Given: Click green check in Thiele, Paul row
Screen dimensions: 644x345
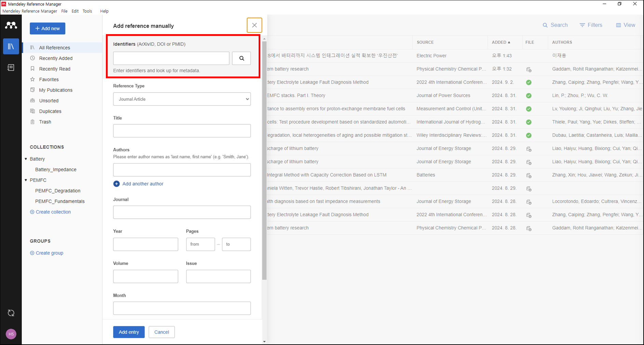Looking at the screenshot, I should (x=529, y=122).
